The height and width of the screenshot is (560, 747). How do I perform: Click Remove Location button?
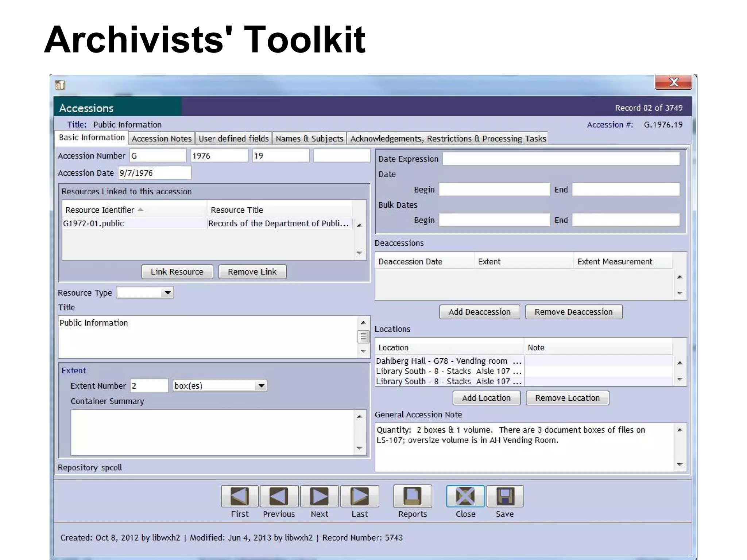pos(568,398)
